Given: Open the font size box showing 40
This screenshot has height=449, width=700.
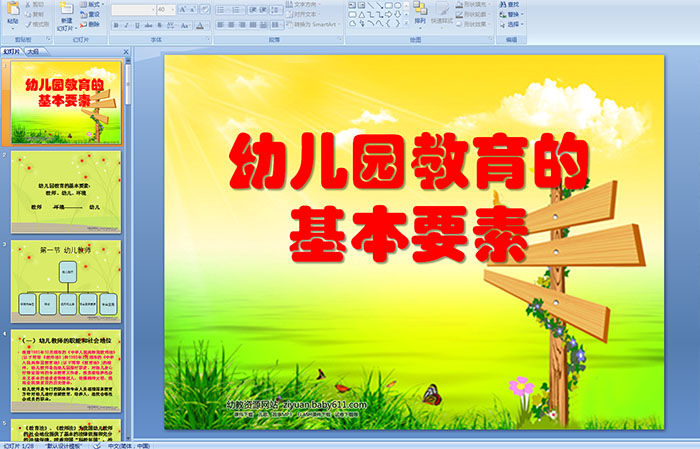Looking at the screenshot, I should click(166, 9).
